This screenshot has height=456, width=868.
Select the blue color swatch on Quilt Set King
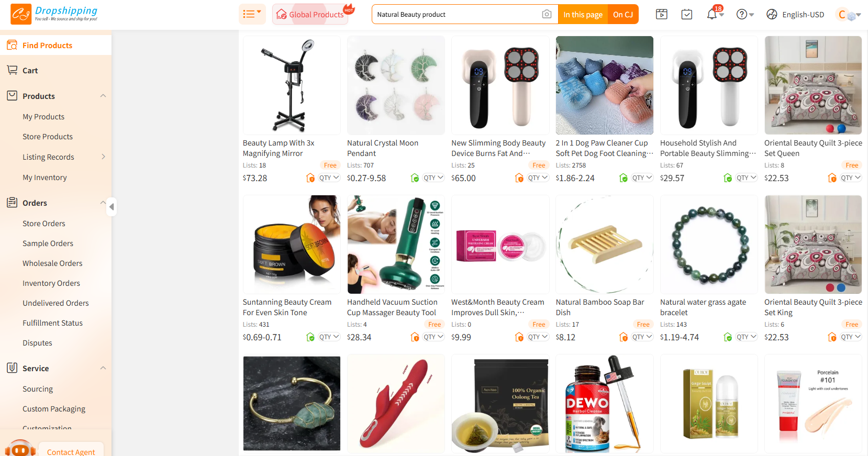841,287
